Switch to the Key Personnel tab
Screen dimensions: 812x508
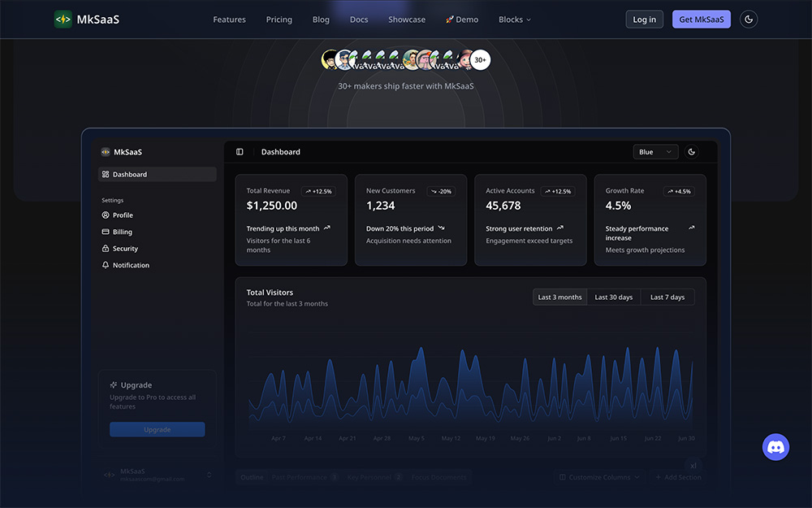[375, 477]
